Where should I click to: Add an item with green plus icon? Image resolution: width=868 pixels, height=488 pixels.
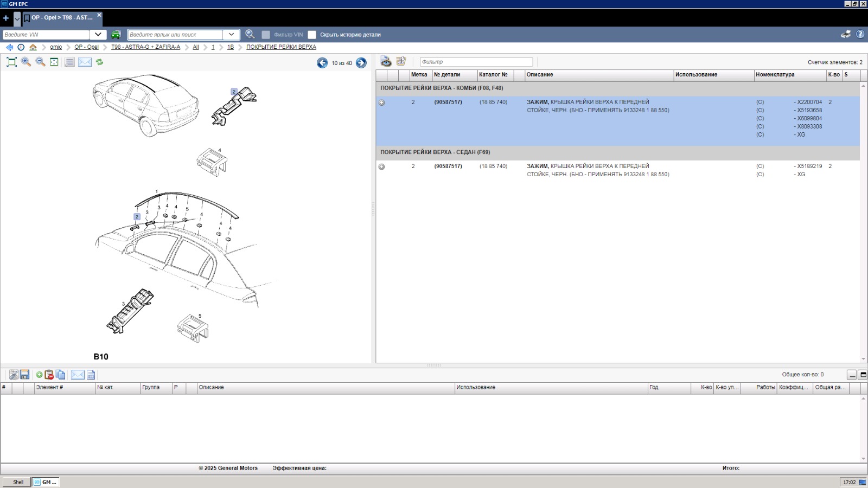click(39, 375)
